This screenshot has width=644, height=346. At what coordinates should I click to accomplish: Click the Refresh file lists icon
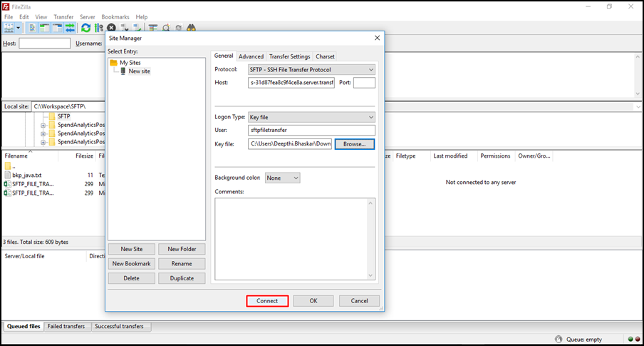pos(85,28)
